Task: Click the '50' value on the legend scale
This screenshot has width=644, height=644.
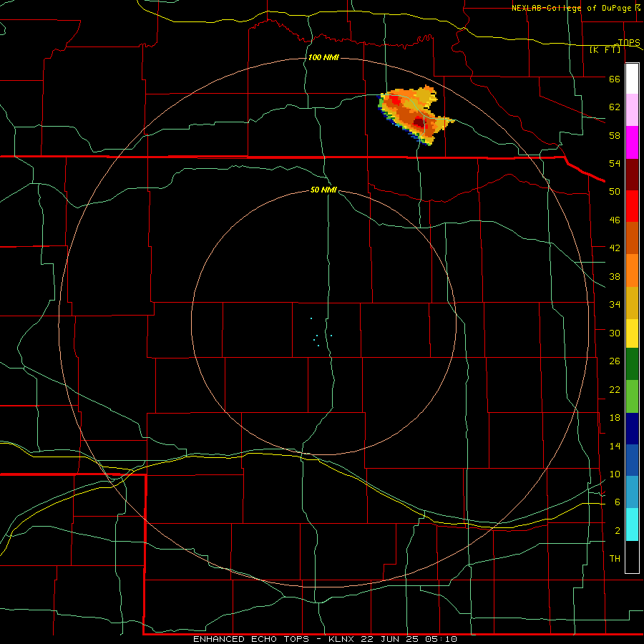Action: pos(615,192)
